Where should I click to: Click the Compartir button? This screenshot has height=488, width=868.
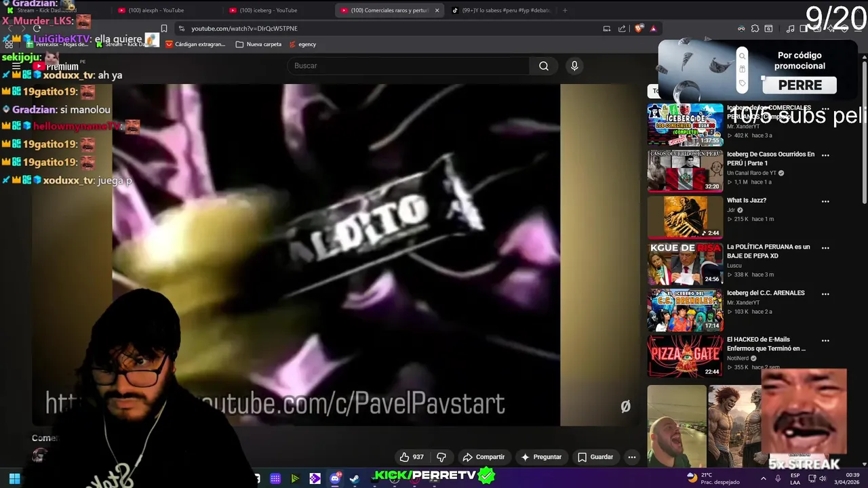tap(484, 457)
